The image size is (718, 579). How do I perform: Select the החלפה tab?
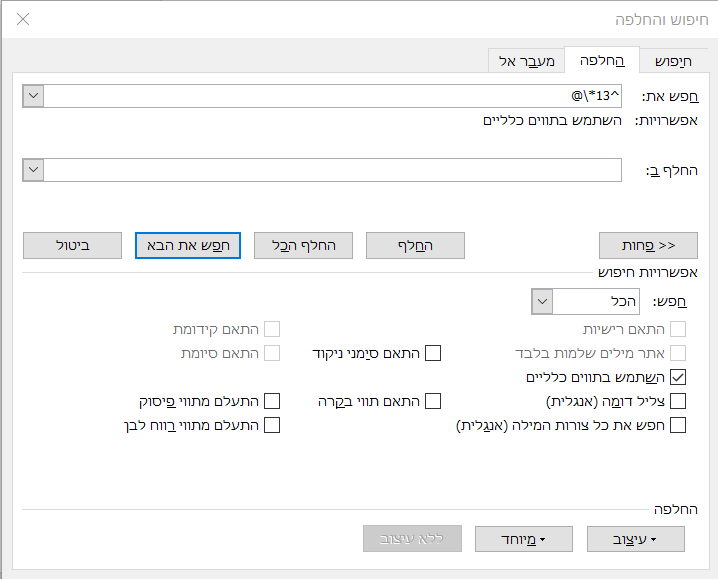[x=601, y=60]
